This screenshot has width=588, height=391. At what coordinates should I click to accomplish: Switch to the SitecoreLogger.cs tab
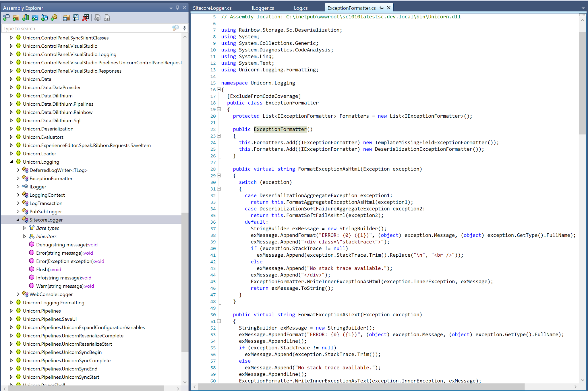coord(212,8)
